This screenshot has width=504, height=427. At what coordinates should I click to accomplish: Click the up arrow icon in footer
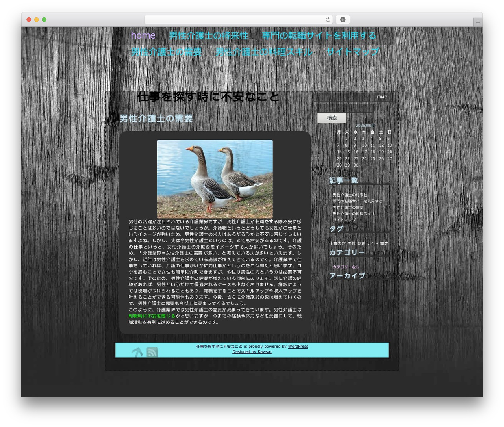tap(137, 353)
